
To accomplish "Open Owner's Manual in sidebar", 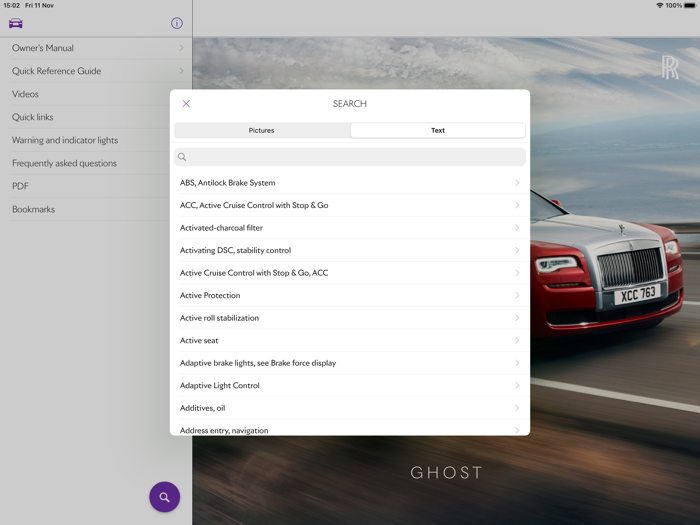I will tap(96, 48).
